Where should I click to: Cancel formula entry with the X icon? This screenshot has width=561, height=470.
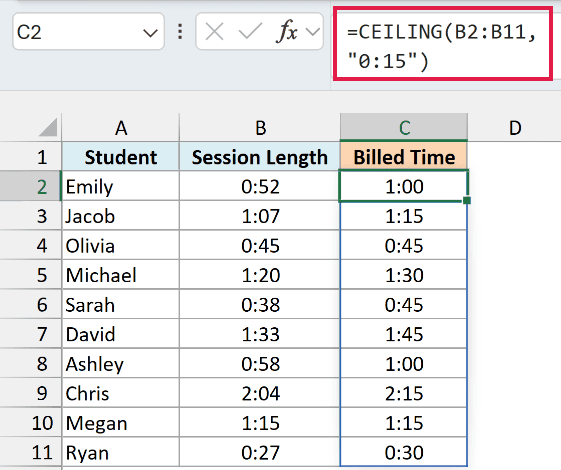(214, 32)
